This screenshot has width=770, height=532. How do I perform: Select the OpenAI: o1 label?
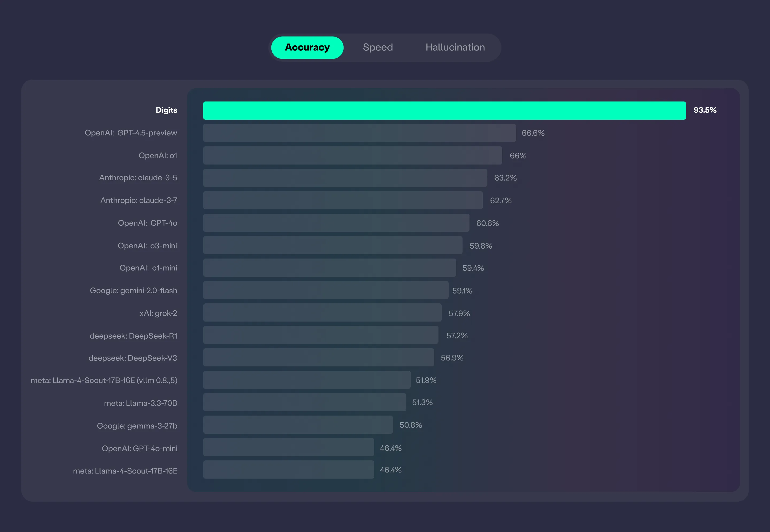click(158, 155)
